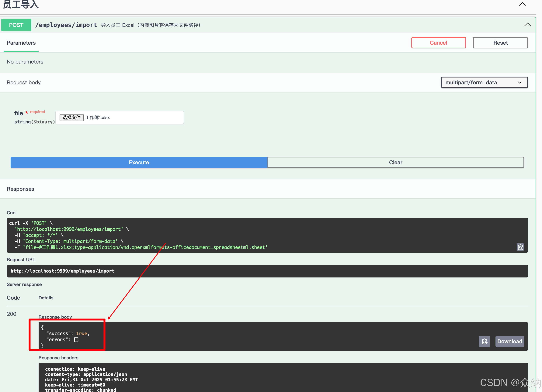542x392 pixels.
Task: Click the Clear button
Action: (x=395, y=162)
